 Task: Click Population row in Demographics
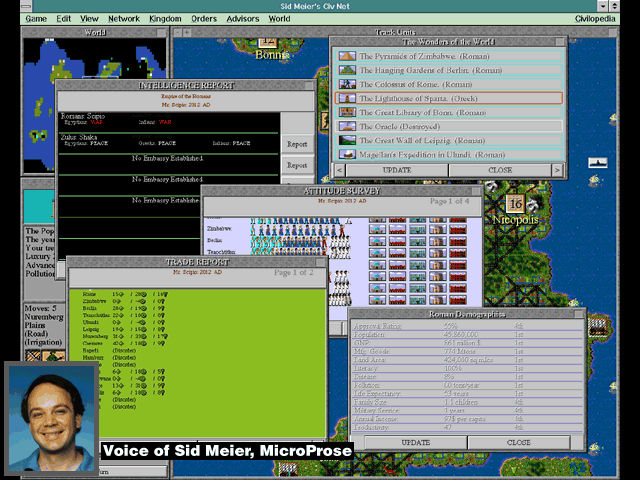click(x=467, y=335)
